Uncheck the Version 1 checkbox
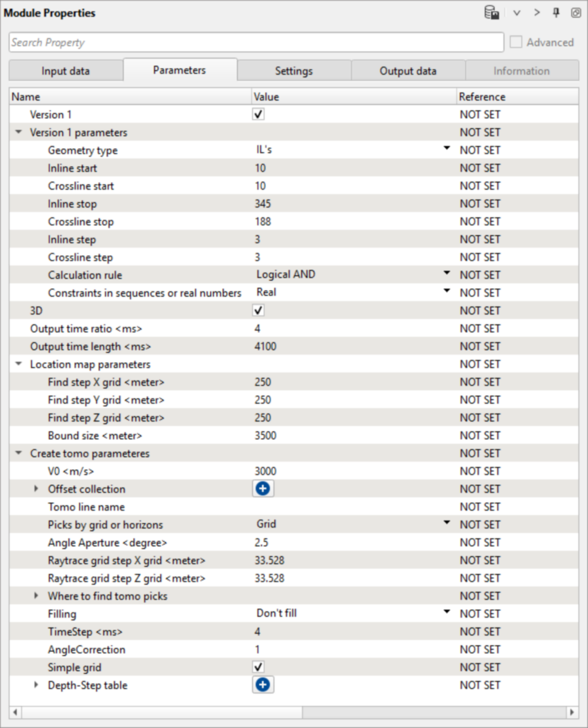Image resolution: width=588 pixels, height=728 pixels. 258,115
